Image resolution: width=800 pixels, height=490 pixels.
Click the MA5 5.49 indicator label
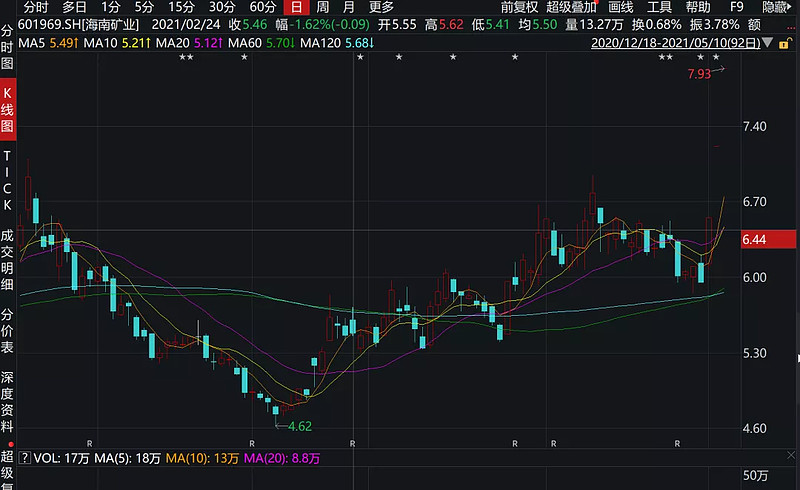[48, 43]
